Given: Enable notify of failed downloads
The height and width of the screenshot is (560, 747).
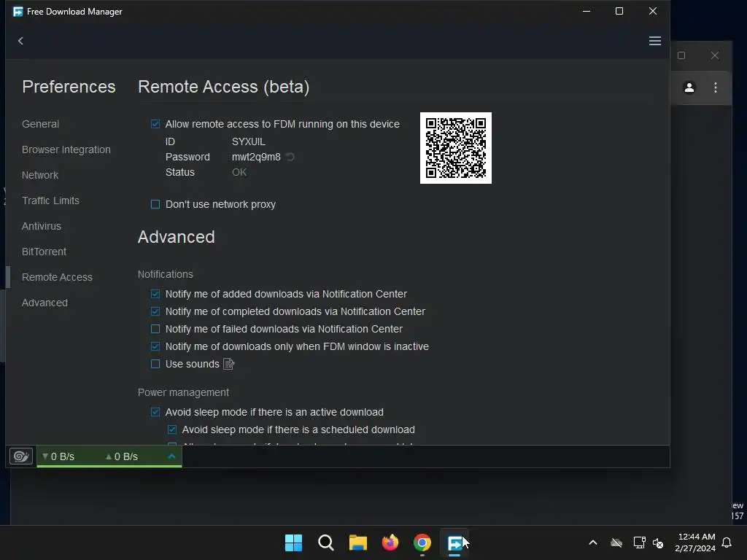Looking at the screenshot, I should click(x=155, y=329).
